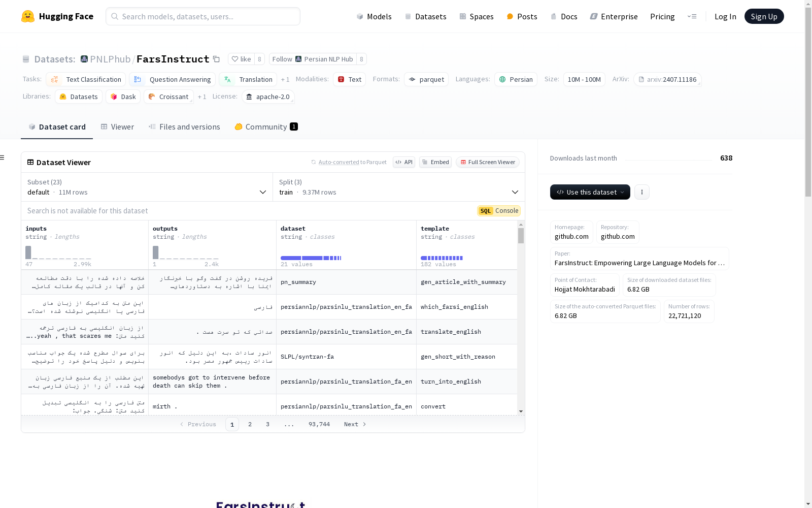
Task: Open the Community tab
Action: coord(266,127)
